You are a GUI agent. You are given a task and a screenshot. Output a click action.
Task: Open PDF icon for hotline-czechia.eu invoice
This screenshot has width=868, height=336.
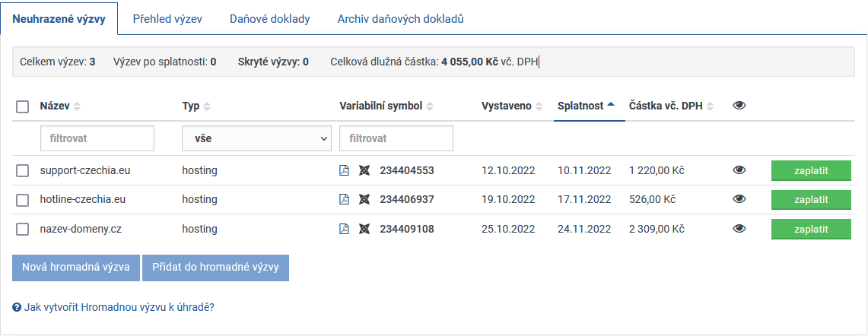click(344, 199)
